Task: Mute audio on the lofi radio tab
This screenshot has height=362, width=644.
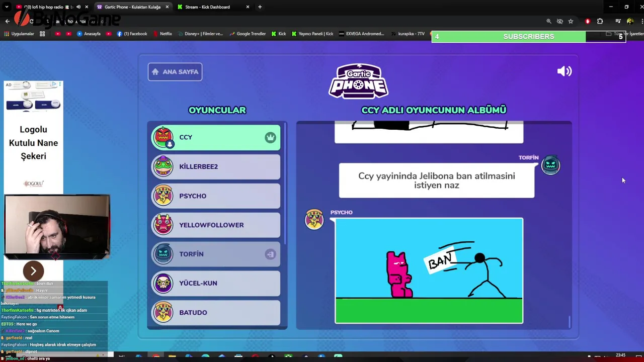Action: [78, 7]
